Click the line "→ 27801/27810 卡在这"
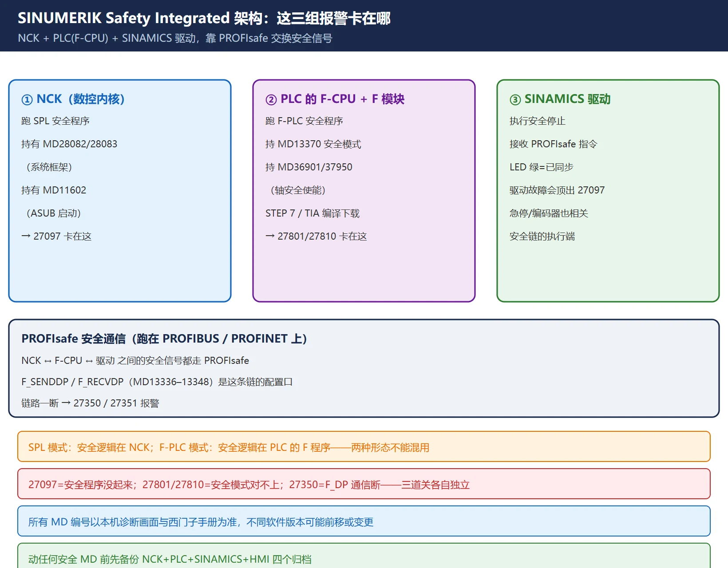This screenshot has width=728, height=568. click(316, 237)
